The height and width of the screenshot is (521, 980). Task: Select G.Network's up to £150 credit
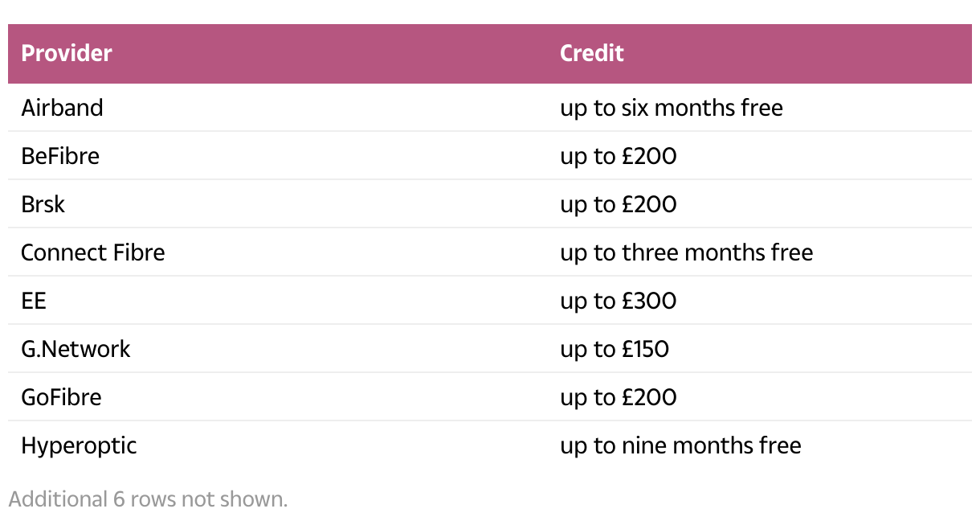pos(615,349)
